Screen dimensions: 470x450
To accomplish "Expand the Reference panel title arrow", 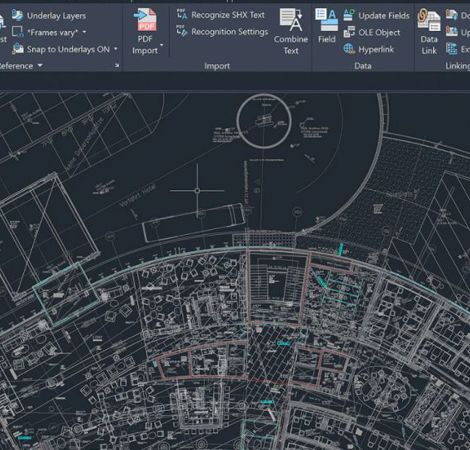I will coord(40,65).
